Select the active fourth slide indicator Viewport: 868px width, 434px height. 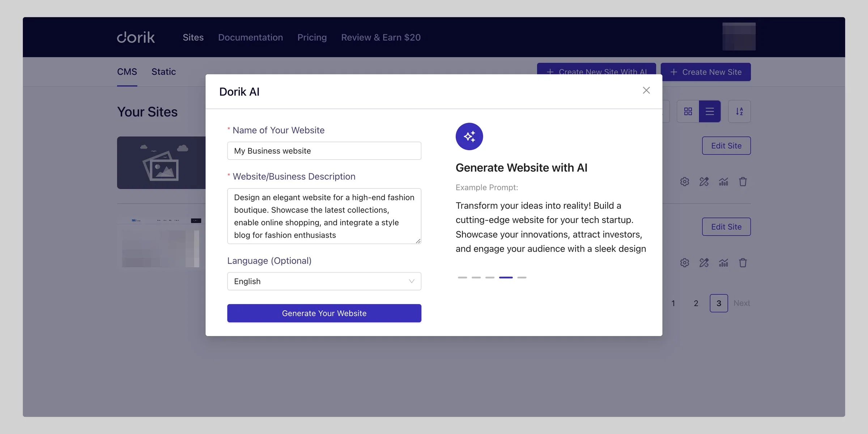click(506, 277)
